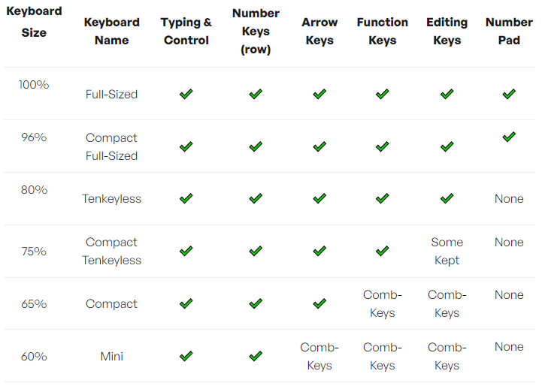Click the Full-Sized Number Pad checkmark
This screenshot has width=545, height=392.
click(509, 94)
